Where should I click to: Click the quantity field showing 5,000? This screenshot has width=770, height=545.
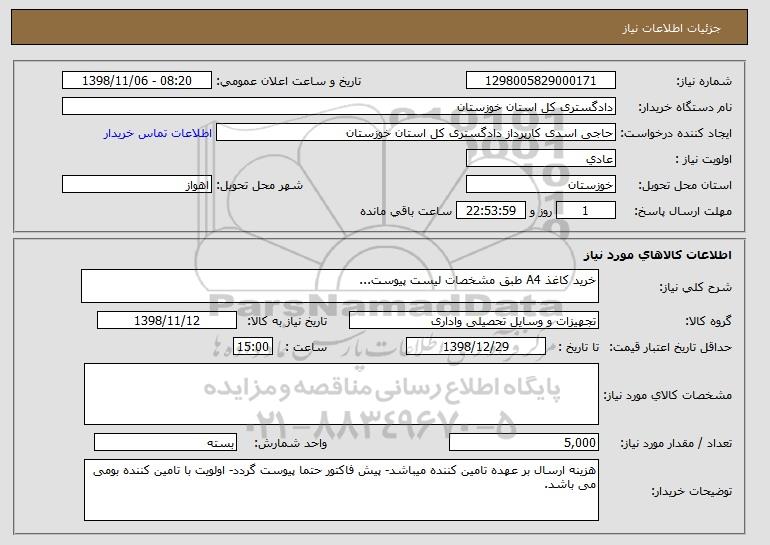524,442
